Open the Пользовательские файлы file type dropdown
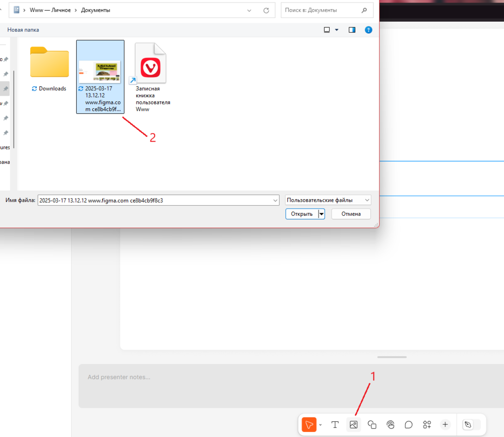 pyautogui.click(x=328, y=200)
